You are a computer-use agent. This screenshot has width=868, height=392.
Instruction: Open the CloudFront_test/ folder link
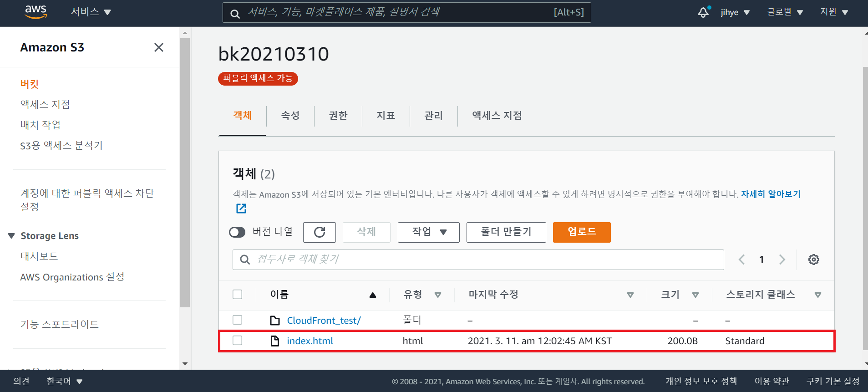pyautogui.click(x=324, y=321)
